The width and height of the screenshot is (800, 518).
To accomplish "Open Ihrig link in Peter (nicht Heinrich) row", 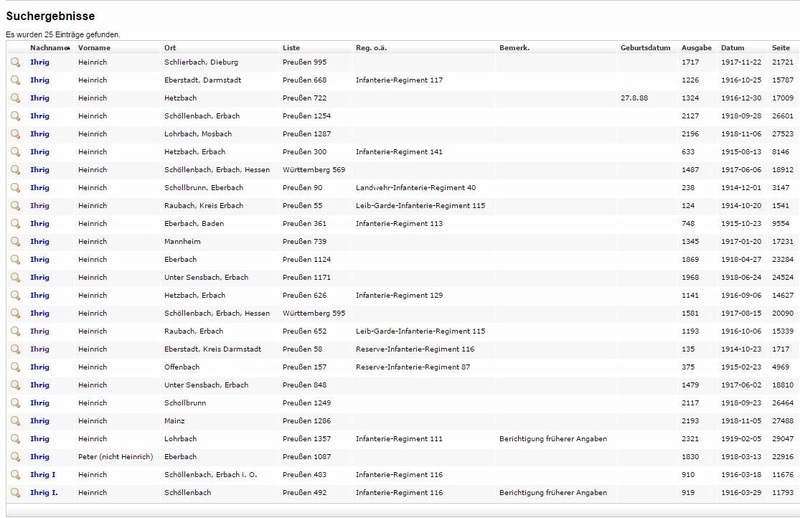I will click(39, 457).
